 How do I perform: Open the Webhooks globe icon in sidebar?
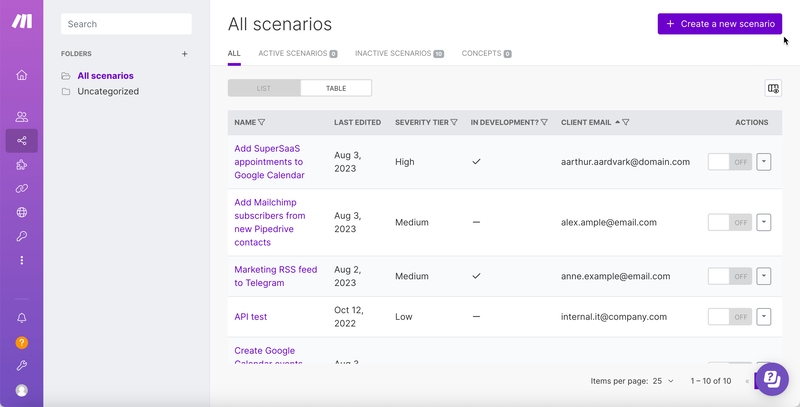click(21, 212)
